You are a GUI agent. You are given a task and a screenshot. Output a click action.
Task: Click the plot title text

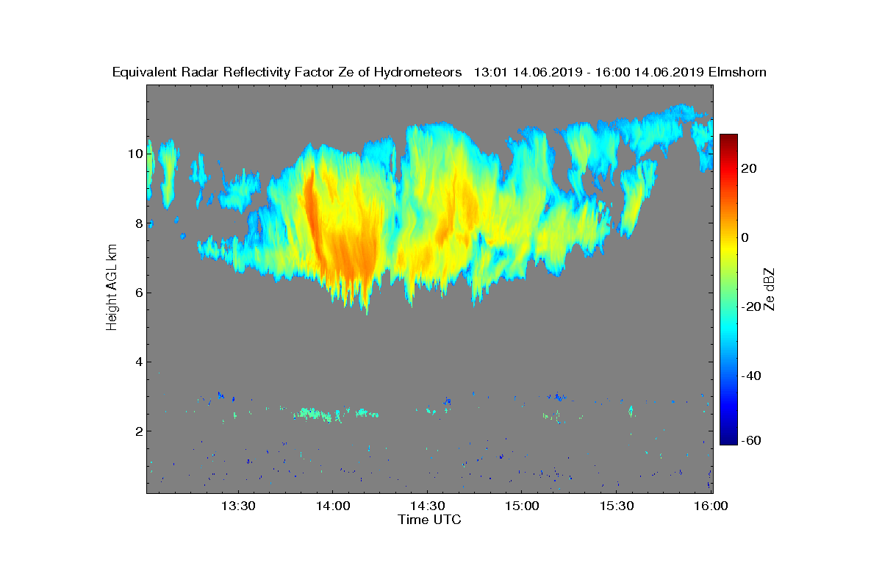pos(440,72)
